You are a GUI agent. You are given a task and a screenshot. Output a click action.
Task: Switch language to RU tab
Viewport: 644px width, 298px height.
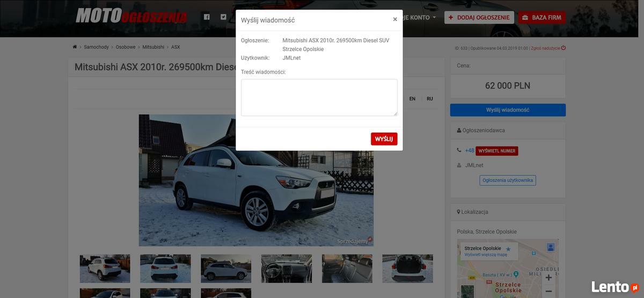(x=430, y=99)
